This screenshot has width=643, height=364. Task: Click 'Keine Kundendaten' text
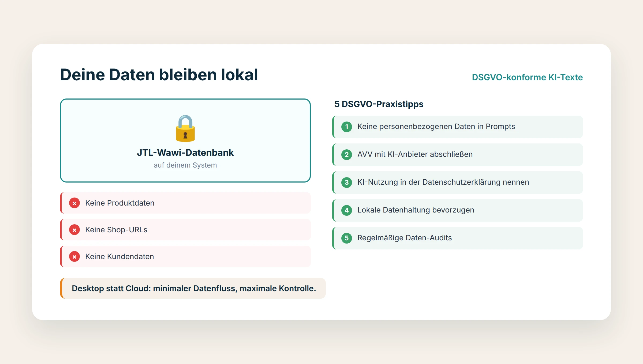[x=119, y=256]
